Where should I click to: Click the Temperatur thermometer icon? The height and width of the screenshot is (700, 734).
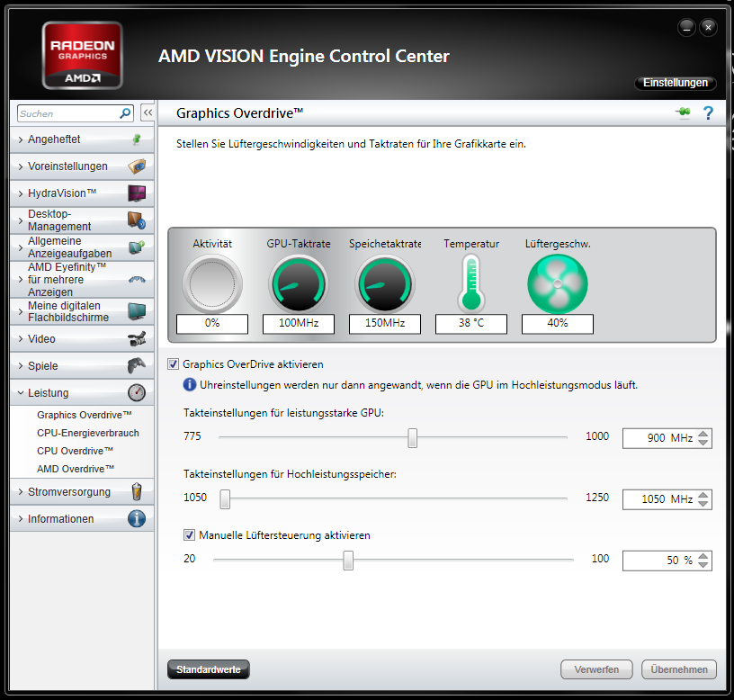pos(471,283)
